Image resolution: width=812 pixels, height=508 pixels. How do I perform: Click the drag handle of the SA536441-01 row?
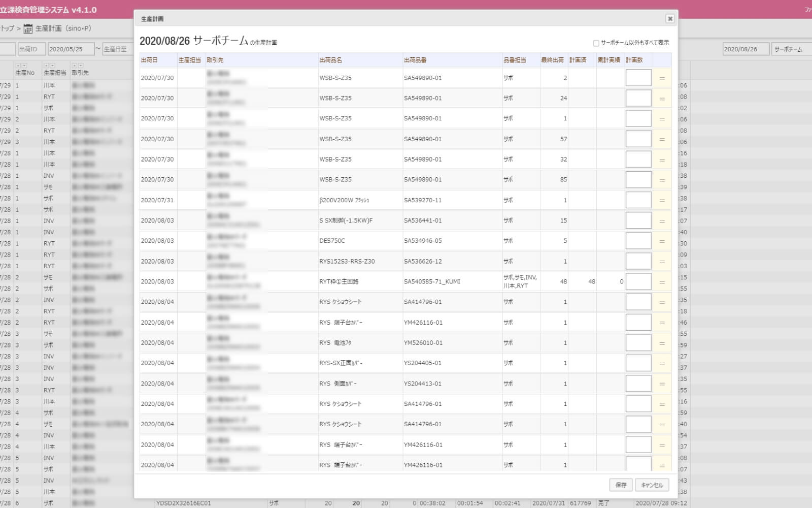[x=662, y=221]
